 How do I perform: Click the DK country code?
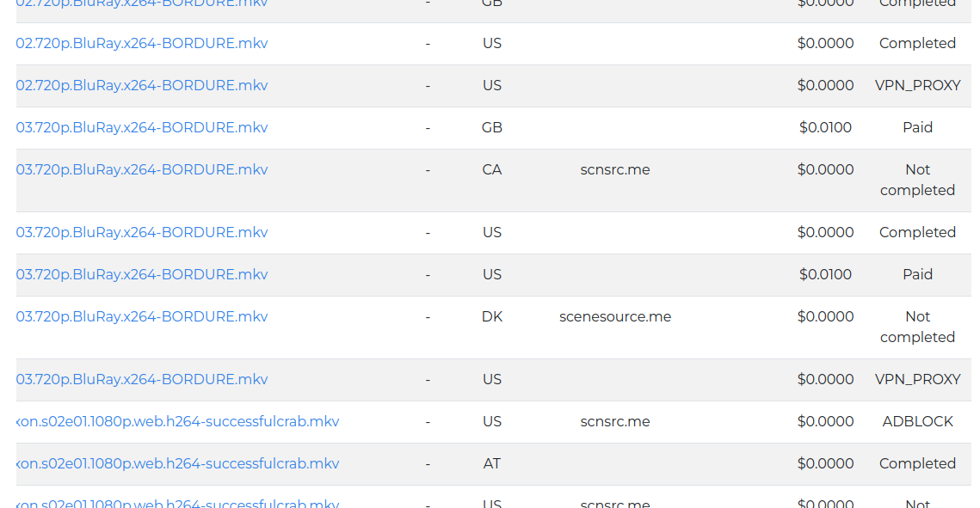click(x=491, y=316)
